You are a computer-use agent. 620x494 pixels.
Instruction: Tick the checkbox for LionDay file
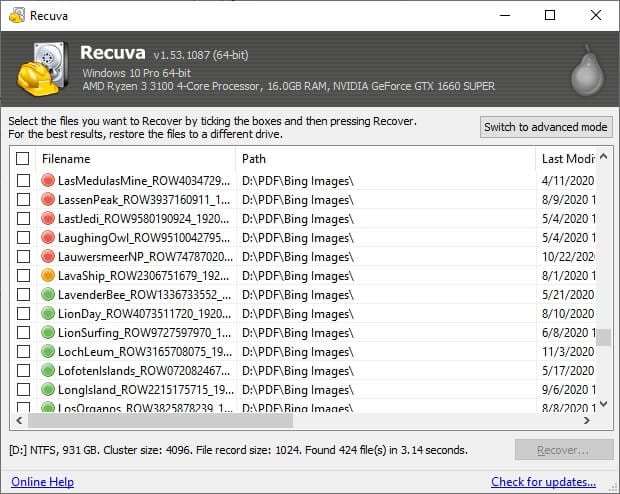(23, 313)
